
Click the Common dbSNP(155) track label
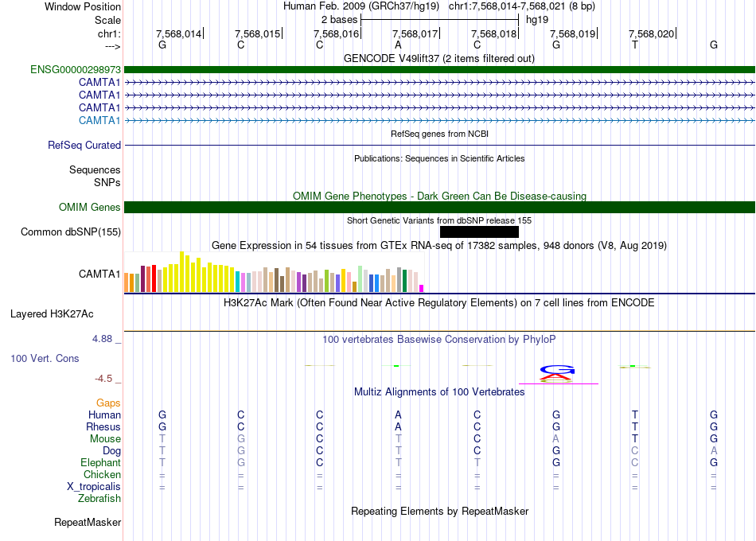(x=71, y=232)
